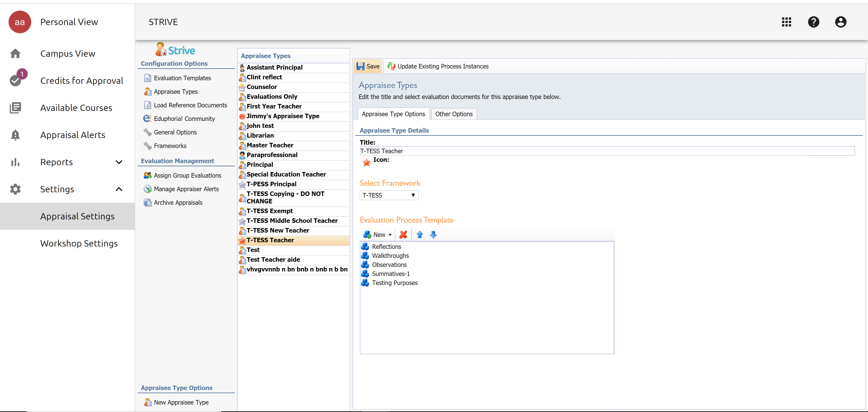Click the Reports bar chart icon

(15, 162)
